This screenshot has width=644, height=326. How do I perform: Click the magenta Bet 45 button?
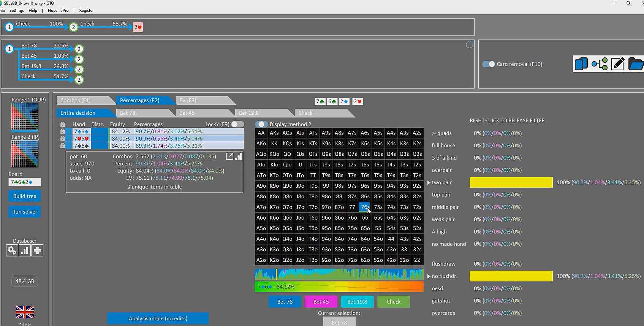[321, 302]
